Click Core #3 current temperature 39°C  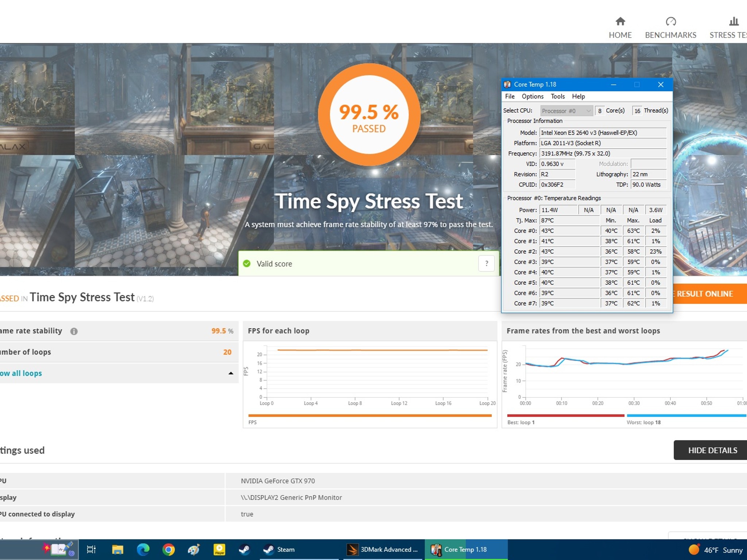pos(569,262)
